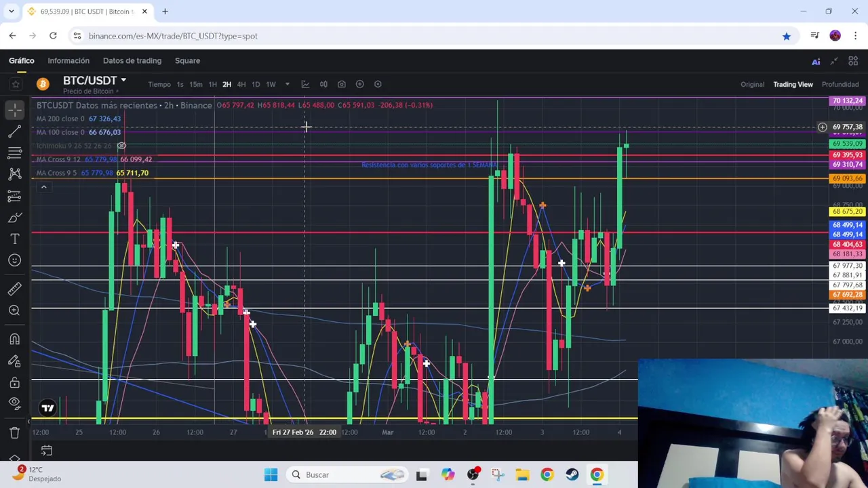The height and width of the screenshot is (488, 868).
Task: Open the go-to-date calendar icon
Action: [x=47, y=451]
